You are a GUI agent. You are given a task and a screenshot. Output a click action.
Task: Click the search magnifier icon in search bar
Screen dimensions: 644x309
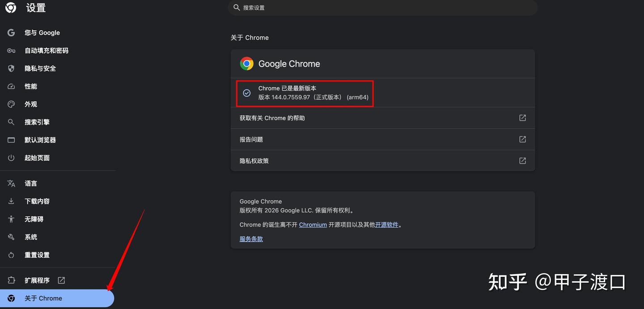237,8
